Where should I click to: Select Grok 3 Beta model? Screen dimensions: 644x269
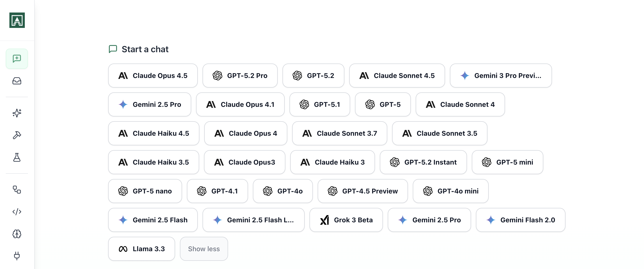coord(346,220)
